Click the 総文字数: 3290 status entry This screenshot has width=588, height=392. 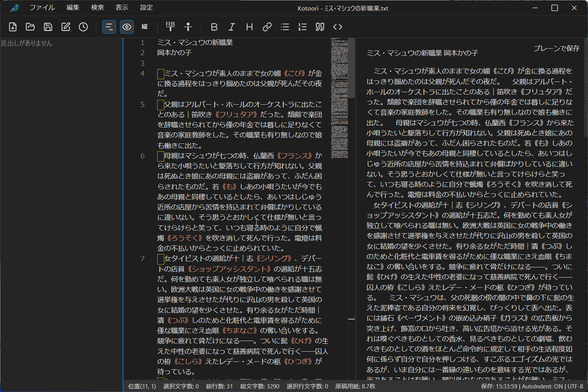click(x=260, y=387)
